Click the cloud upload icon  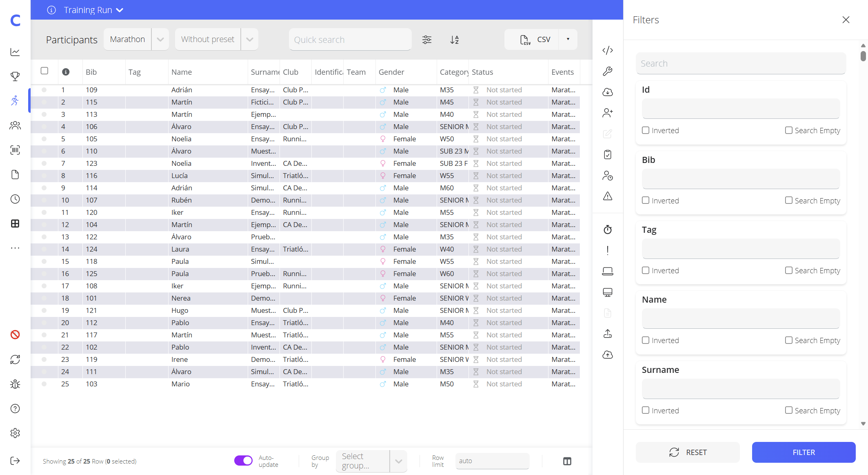point(608,355)
